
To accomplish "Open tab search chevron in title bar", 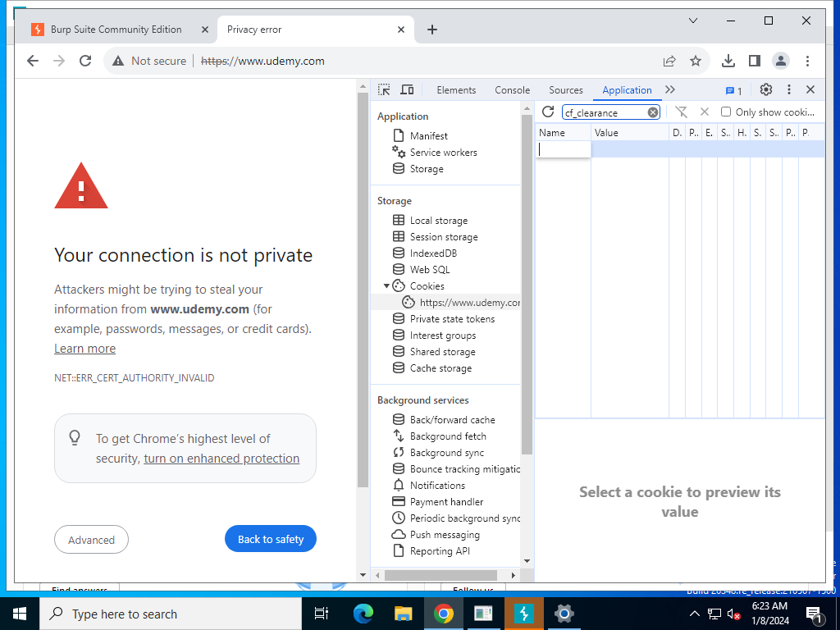I will pyautogui.click(x=692, y=21).
